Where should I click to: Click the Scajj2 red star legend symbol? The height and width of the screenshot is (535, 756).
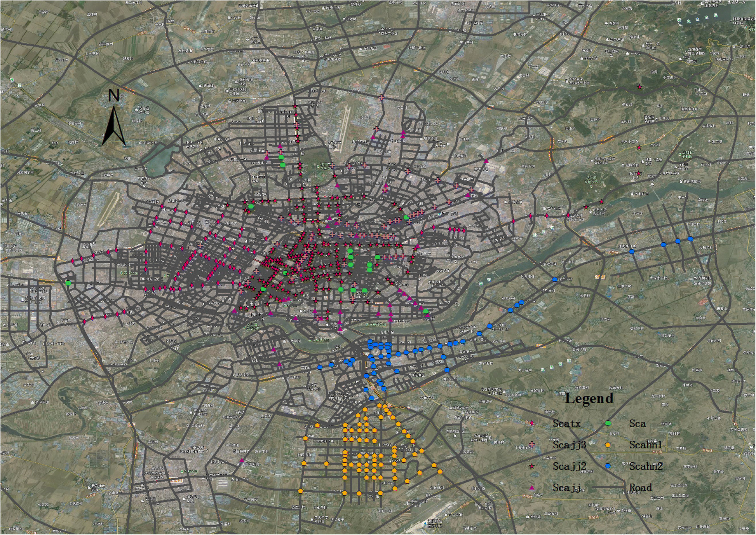(532, 466)
